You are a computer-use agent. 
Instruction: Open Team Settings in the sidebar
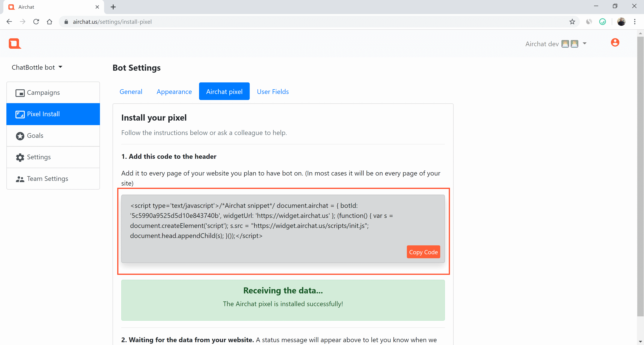pos(53,179)
